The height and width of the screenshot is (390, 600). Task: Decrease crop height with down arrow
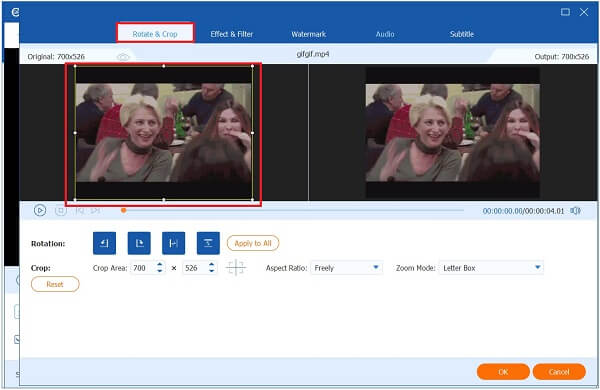pos(212,271)
